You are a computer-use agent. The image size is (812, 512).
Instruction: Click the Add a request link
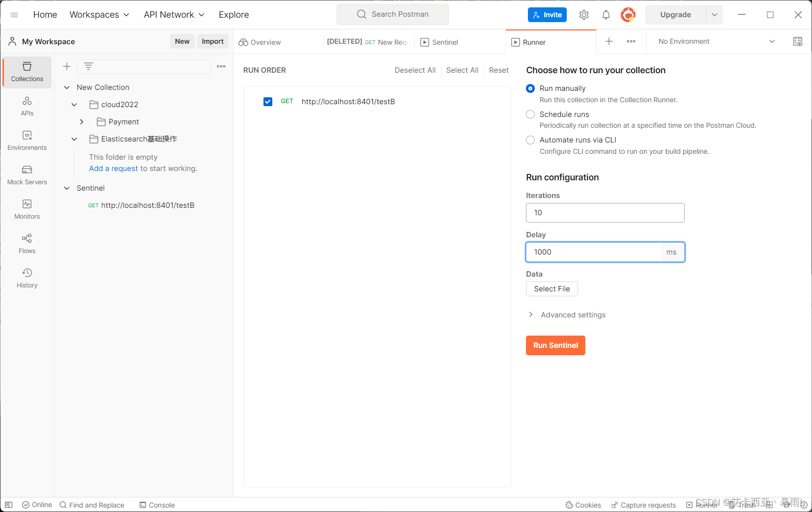coord(114,169)
